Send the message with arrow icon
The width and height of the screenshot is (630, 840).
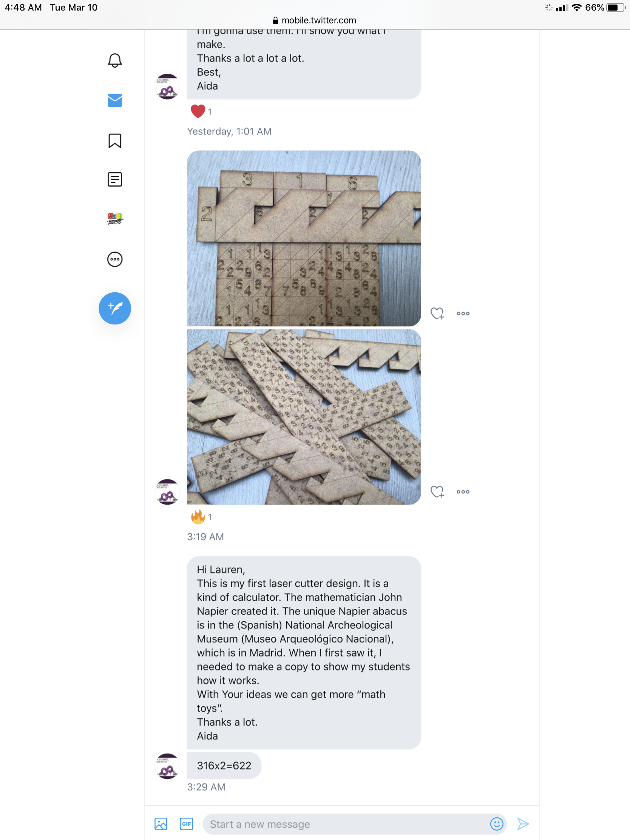(523, 824)
